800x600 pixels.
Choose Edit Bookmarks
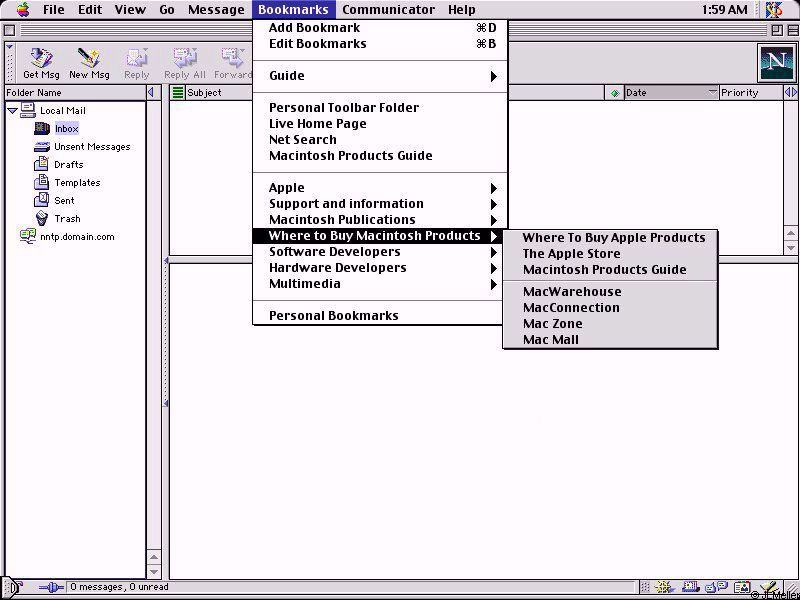[x=380, y=44]
